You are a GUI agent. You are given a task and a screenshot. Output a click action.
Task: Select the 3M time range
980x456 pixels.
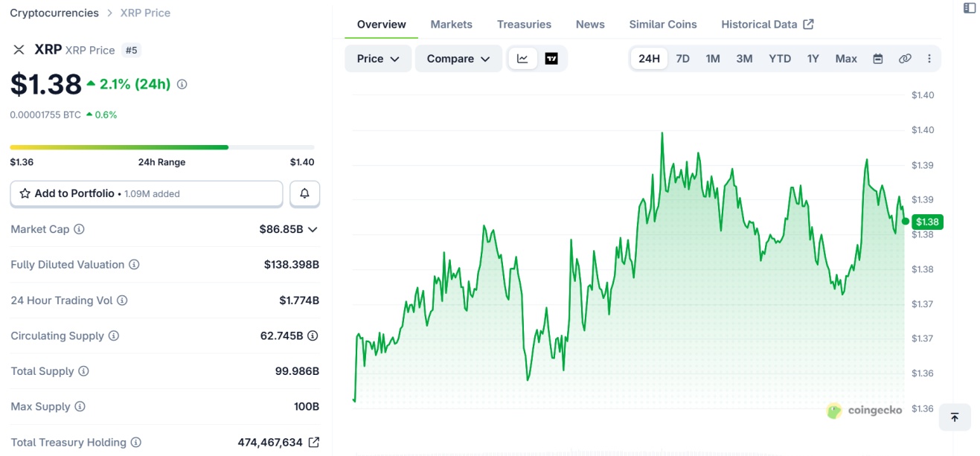coord(744,59)
